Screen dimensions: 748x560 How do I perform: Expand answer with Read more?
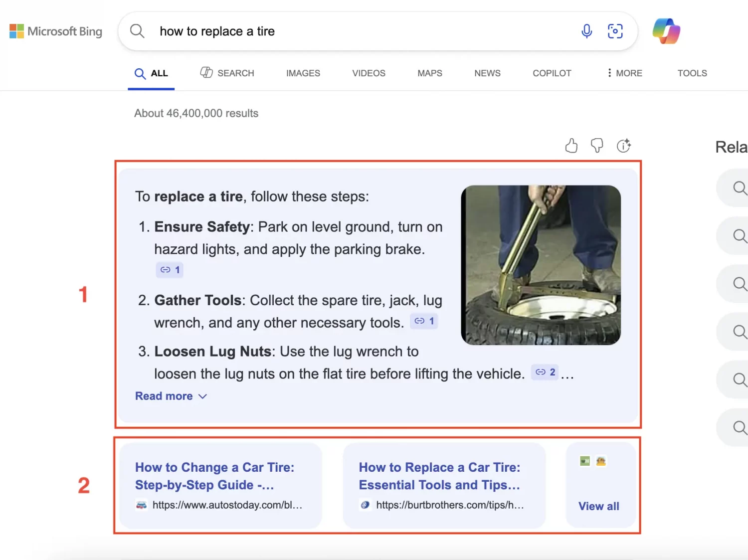pos(171,396)
